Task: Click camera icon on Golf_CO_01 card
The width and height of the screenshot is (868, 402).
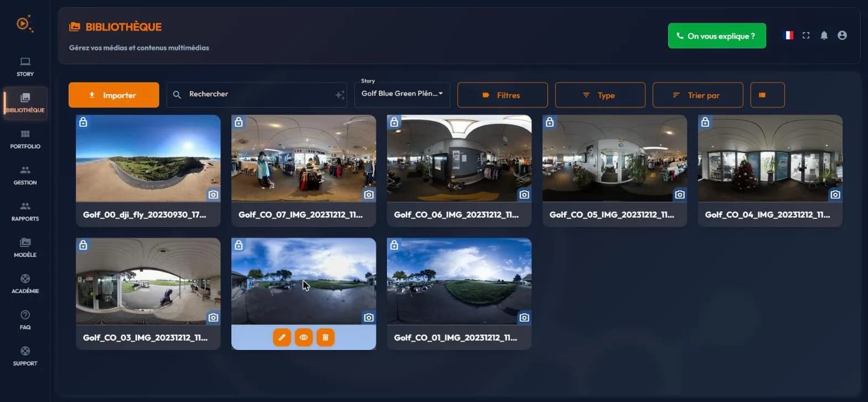Action: click(524, 317)
